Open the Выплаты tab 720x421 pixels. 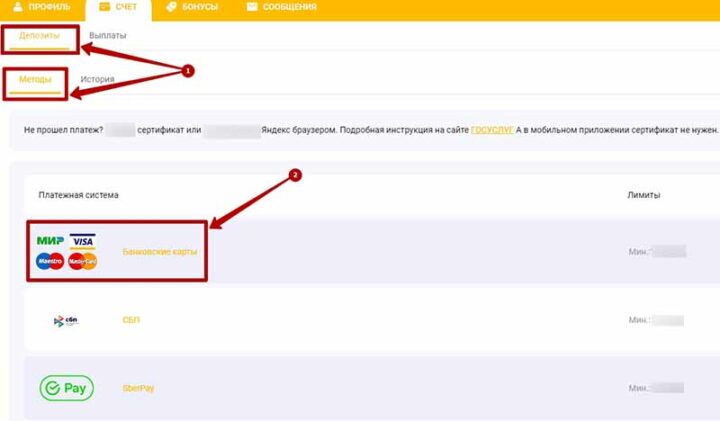tap(108, 36)
